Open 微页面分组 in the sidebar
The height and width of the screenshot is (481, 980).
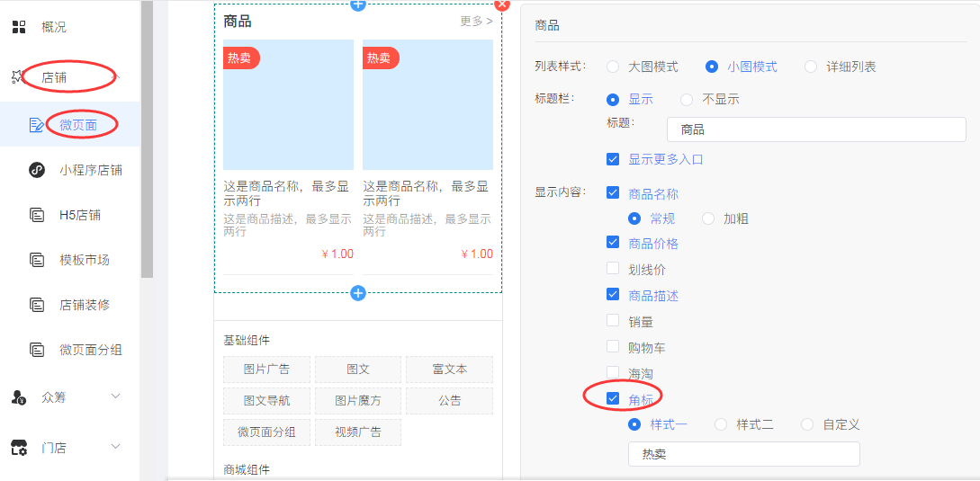tap(91, 350)
